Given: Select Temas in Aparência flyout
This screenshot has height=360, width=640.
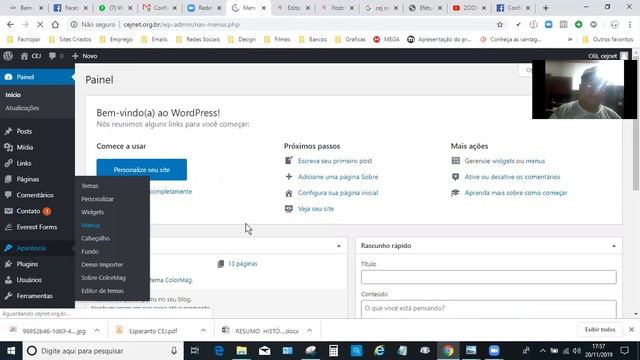Looking at the screenshot, I should [90, 186].
